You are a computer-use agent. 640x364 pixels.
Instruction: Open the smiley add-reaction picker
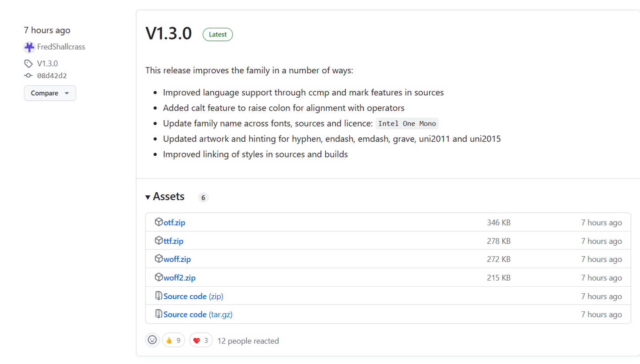(152, 340)
